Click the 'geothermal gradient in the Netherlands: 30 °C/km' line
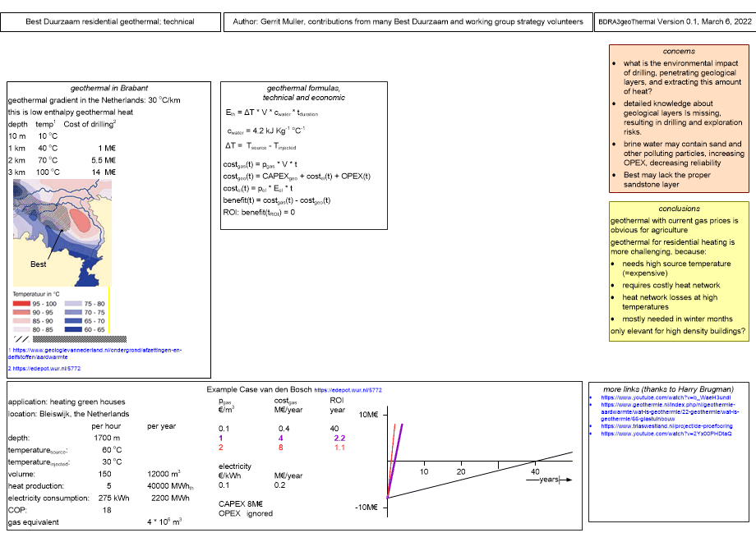The height and width of the screenshot is (542, 756). coord(94,100)
